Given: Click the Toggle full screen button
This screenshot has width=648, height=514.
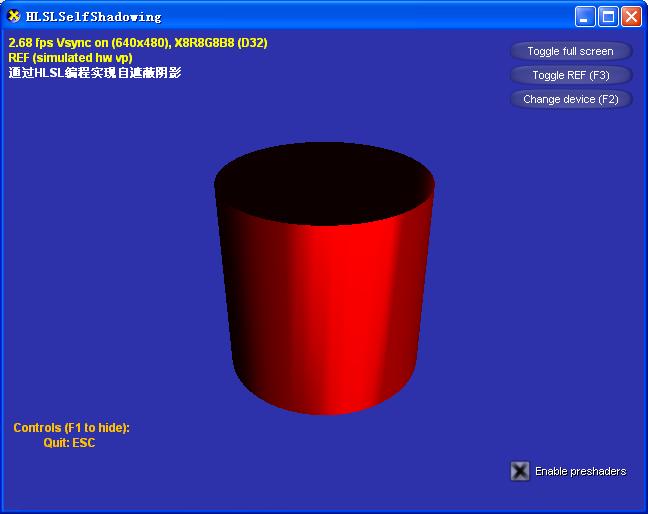Looking at the screenshot, I should (x=571, y=51).
